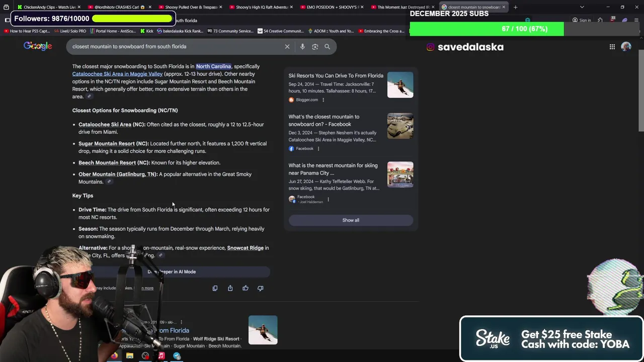The width and height of the screenshot is (644, 362).
Task: Click skier thumbnail beside bottom search result
Action: (x=263, y=330)
